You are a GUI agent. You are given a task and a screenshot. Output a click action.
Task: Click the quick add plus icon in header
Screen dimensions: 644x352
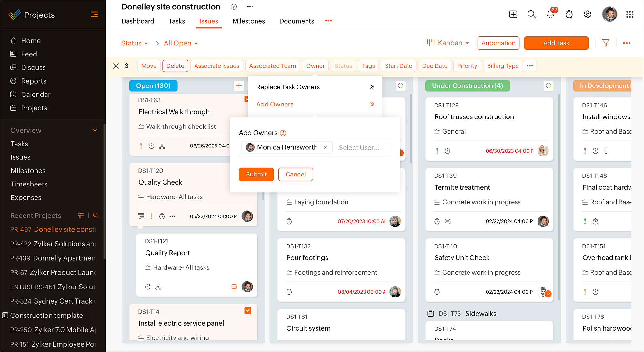point(513,15)
